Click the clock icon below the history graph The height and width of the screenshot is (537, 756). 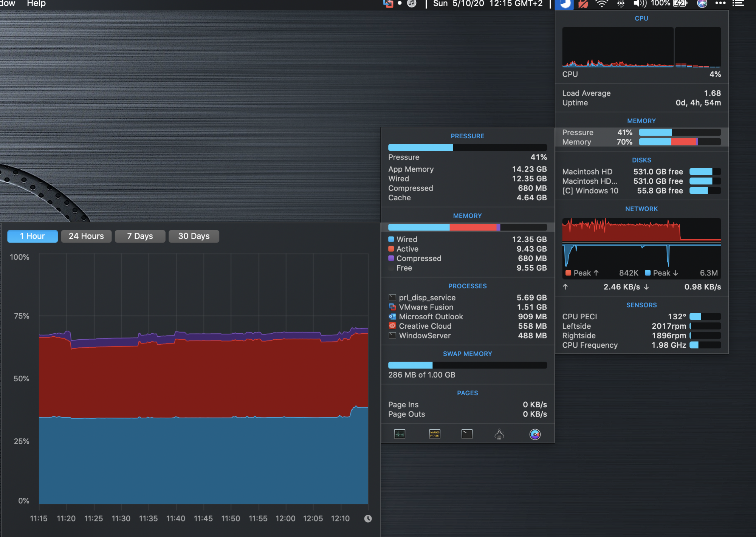coord(368,518)
